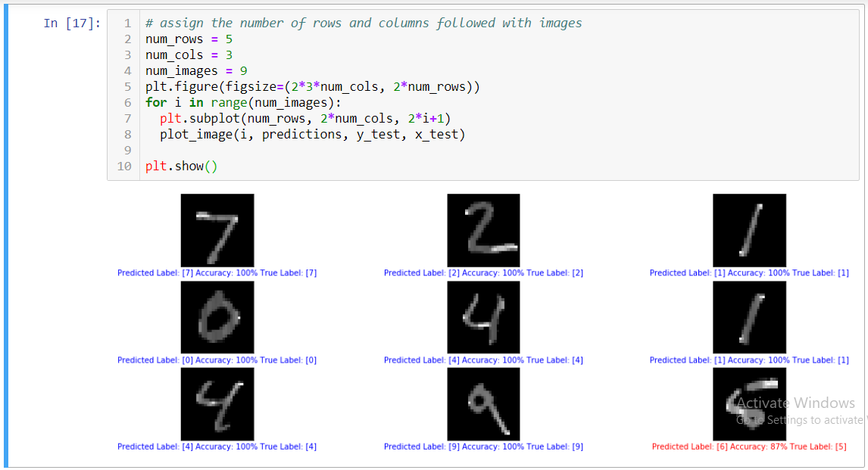Select the digit 4 thumbnail in middle row
The height and width of the screenshot is (470, 868).
[483, 317]
